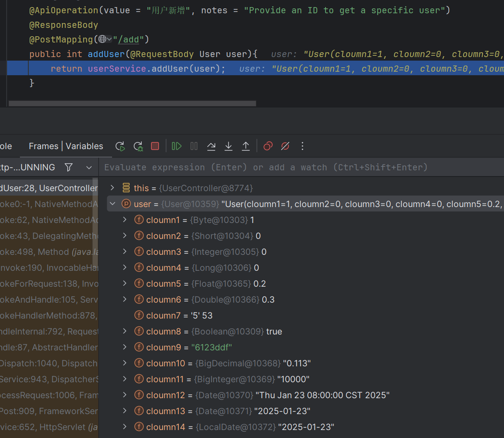Select frame invokeAndHandle:105
Image resolution: width=504 pixels, height=438 pixels.
[49, 300]
